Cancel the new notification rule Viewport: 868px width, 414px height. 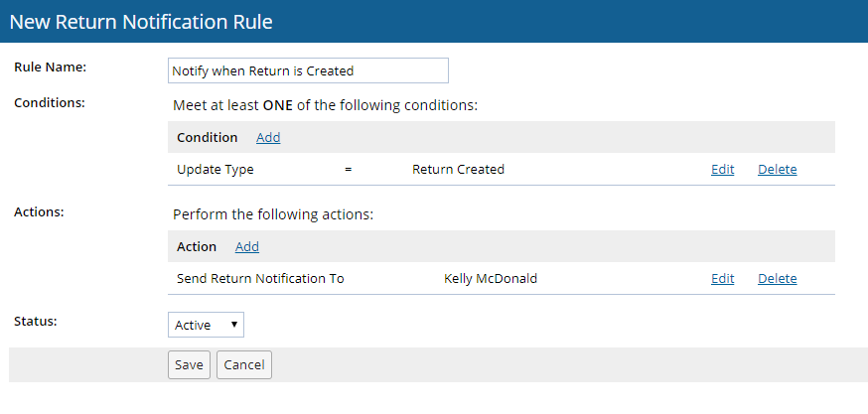243,365
